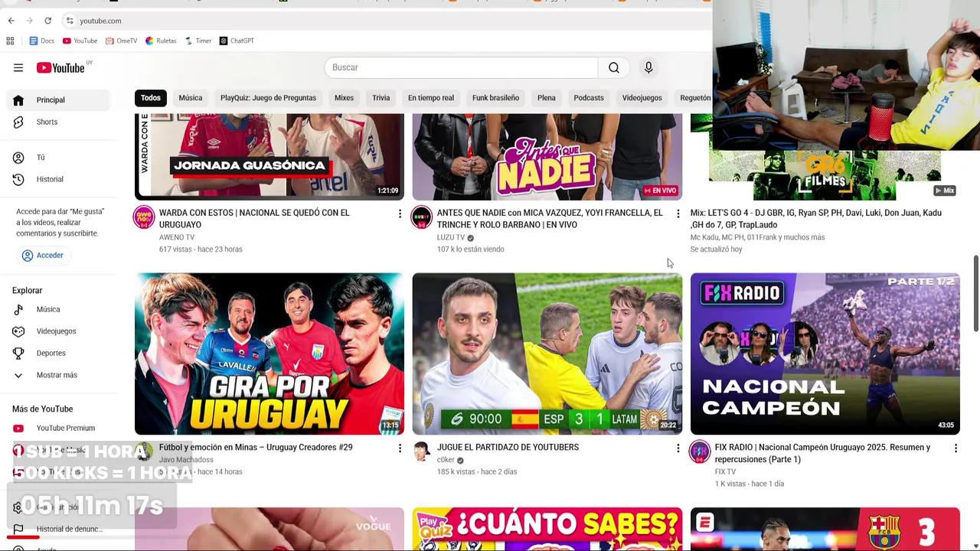Open Historial de denuncias in sidebar
Screen dimensions: 980x551
point(58,529)
